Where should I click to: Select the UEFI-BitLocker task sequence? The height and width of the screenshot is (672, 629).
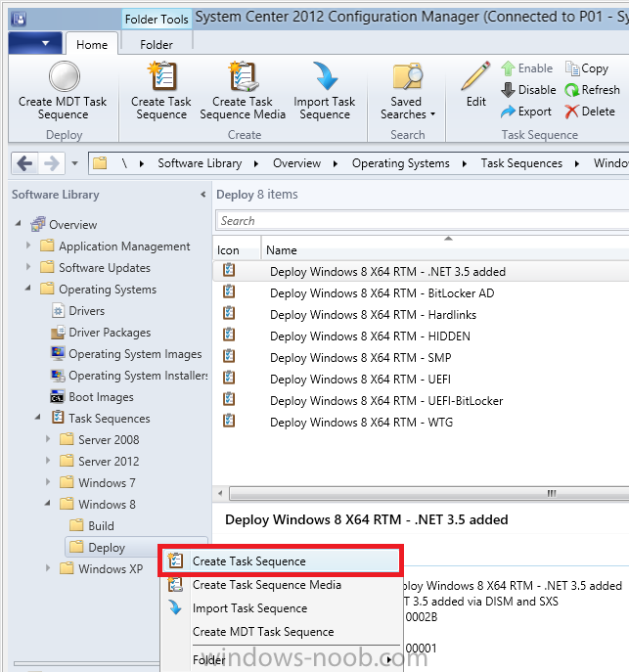[x=421, y=401]
